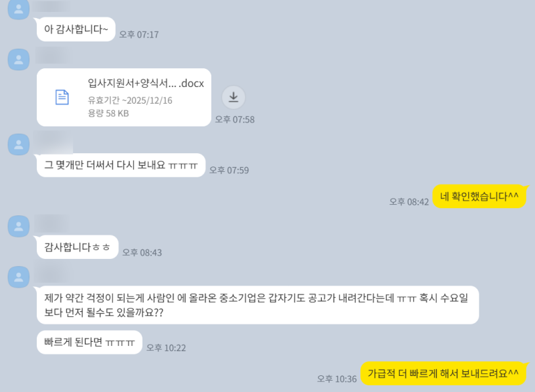
Task: Select the '감사합니다ㅎㅎ' message bubble
Action: coord(77,247)
